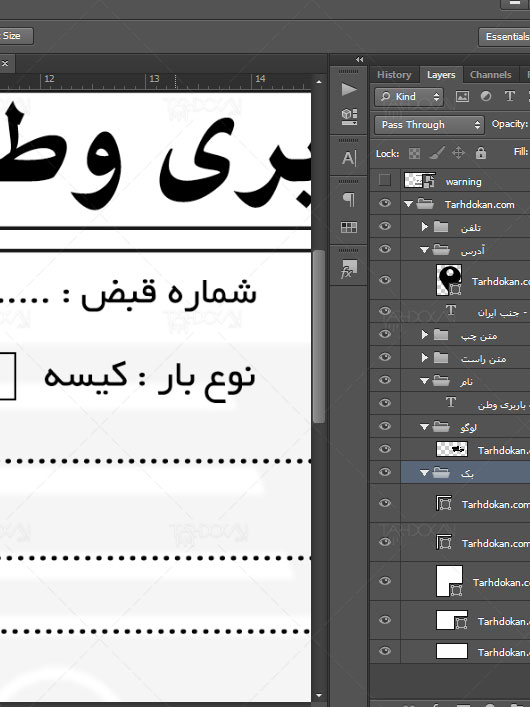Click canvas scrollbar up arrow
The height and width of the screenshot is (707, 530).
(319, 82)
